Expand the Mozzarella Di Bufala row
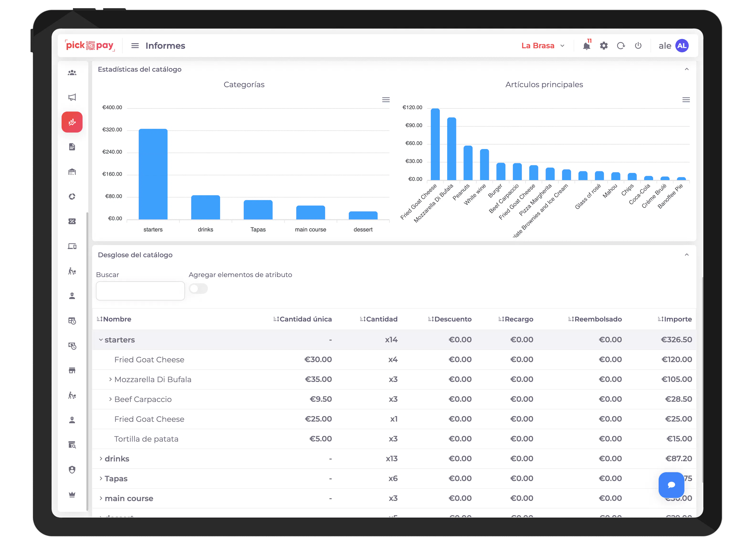756x546 pixels. click(110, 379)
